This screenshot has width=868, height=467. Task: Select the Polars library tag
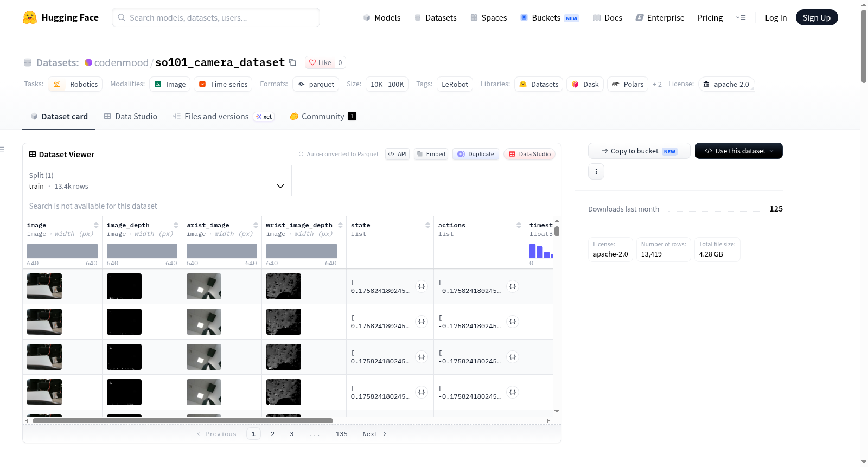click(x=628, y=84)
